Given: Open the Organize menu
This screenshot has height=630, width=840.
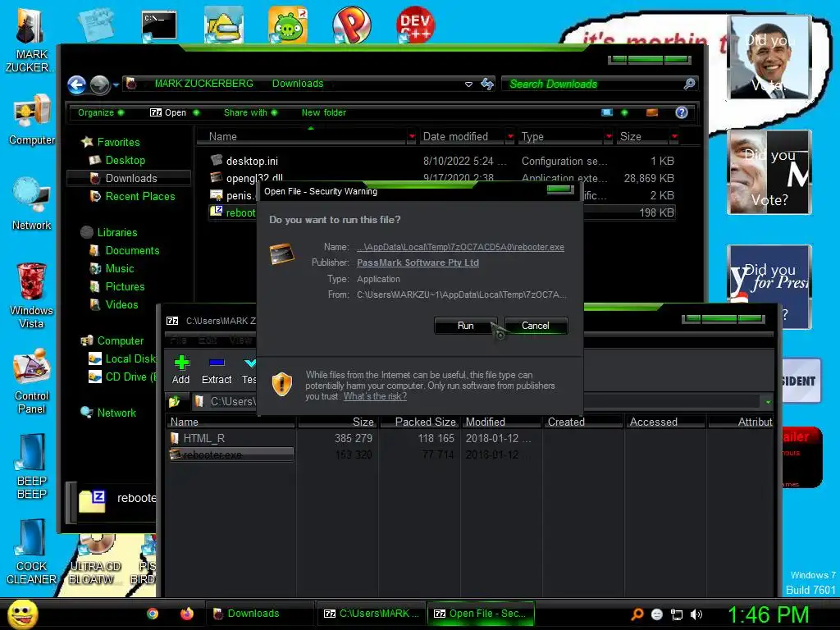Looking at the screenshot, I should coord(100,112).
